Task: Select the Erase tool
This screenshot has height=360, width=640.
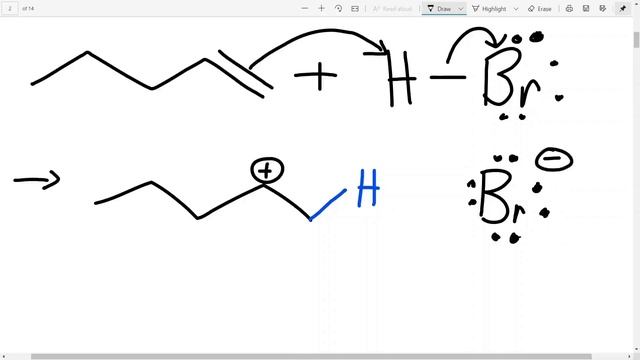Action: [540, 9]
